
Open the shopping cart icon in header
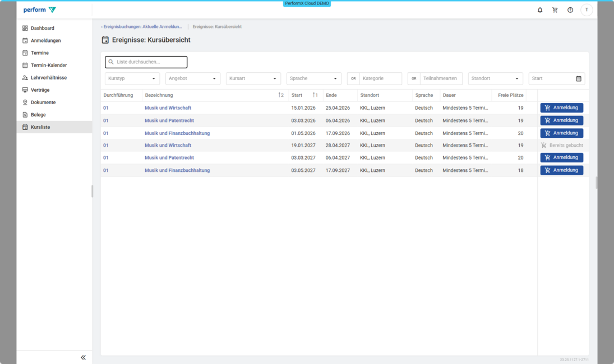pos(555,10)
